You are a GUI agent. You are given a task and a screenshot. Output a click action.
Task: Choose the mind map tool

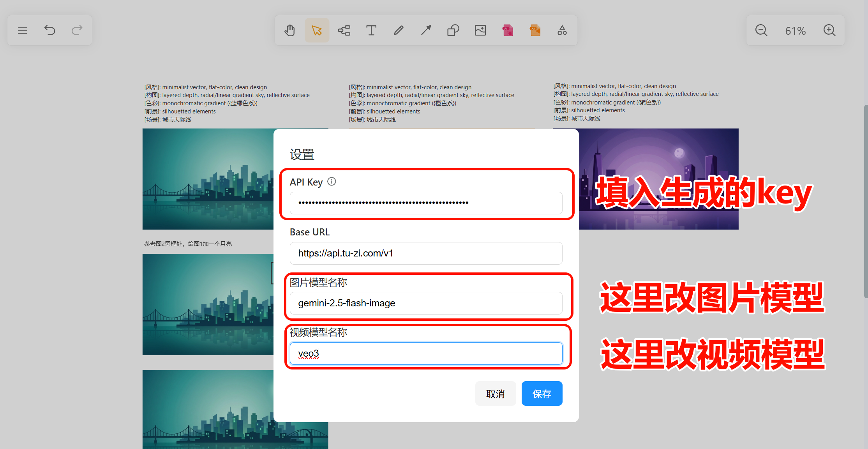[x=344, y=30]
